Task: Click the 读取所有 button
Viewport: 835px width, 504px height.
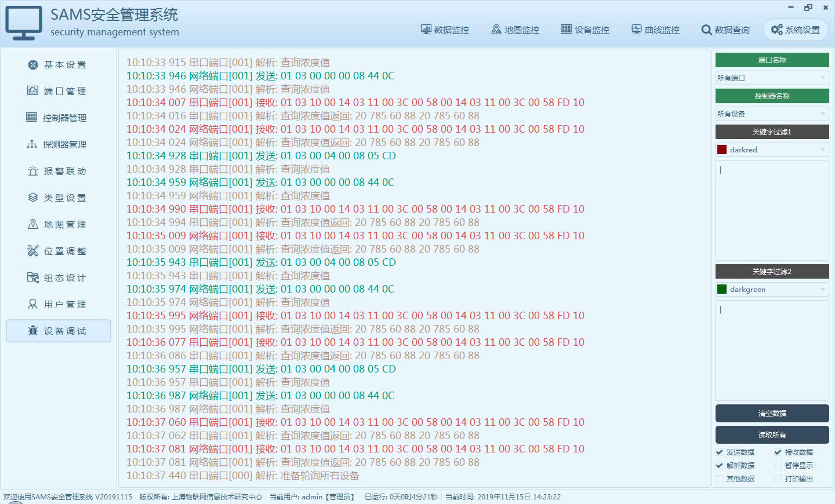Action: (772, 435)
